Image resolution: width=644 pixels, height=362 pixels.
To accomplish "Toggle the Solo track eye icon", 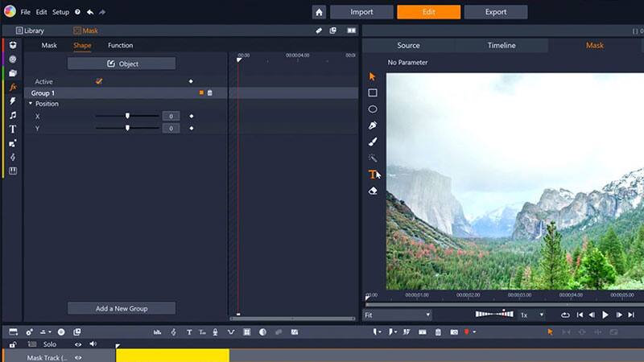I will coord(78,344).
